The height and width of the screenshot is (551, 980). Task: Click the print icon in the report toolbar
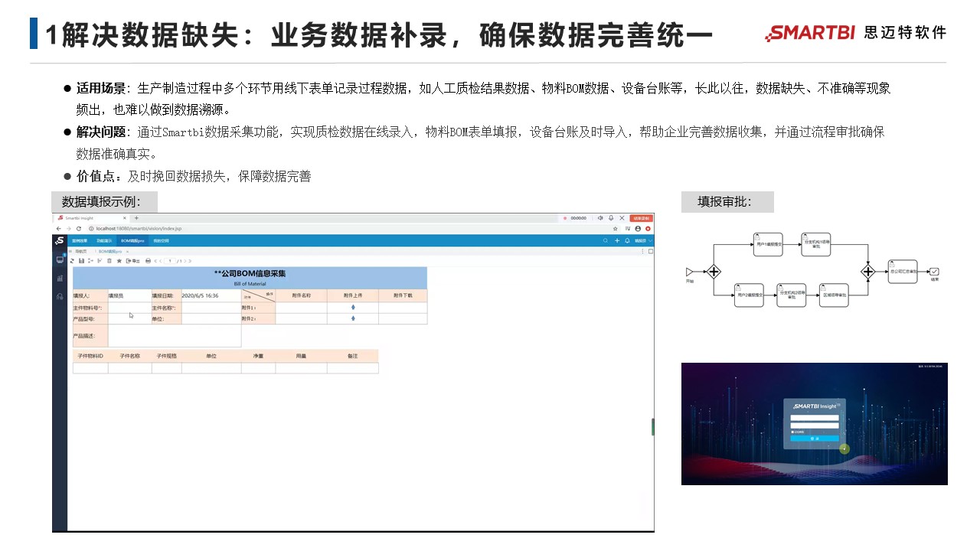(x=148, y=261)
